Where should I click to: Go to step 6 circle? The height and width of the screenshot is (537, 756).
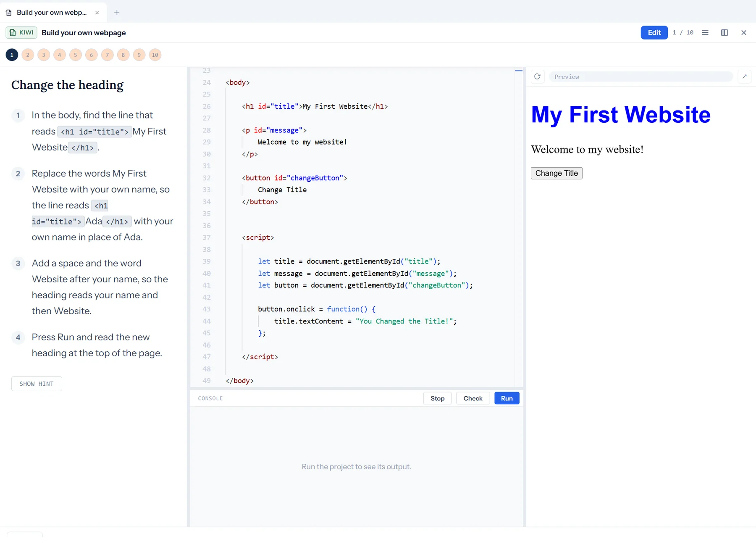[92, 55]
